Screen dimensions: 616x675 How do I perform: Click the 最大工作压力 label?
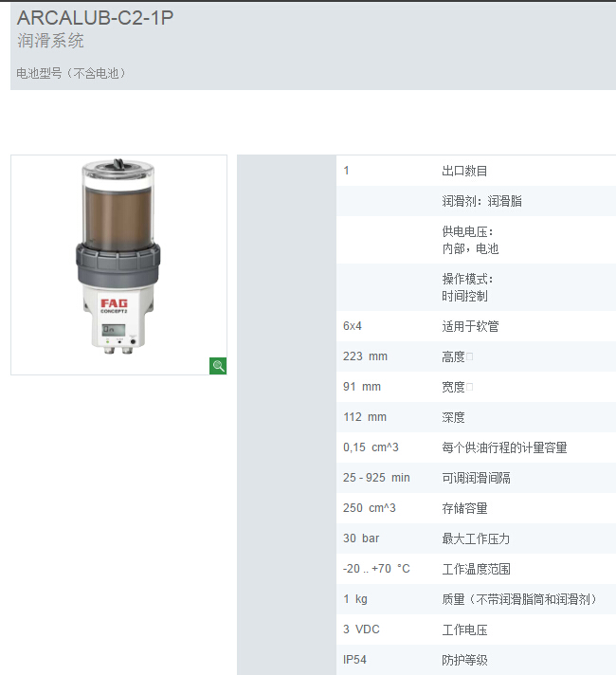[476, 538]
